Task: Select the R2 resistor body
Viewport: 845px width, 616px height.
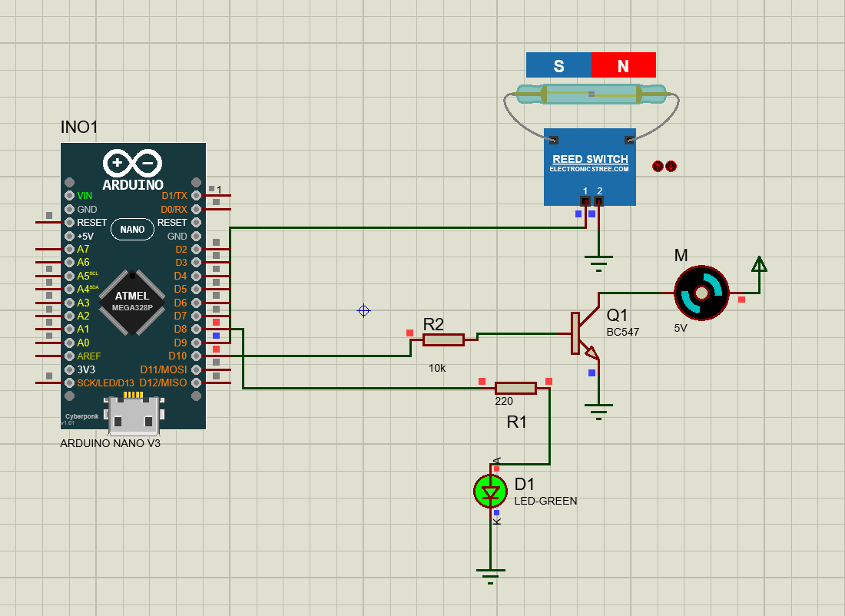Action: [x=443, y=339]
